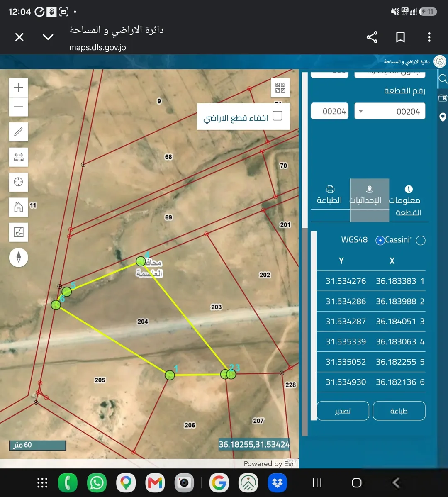Reset map orientation with the compass
The height and width of the screenshot is (497, 448).
[18, 257]
